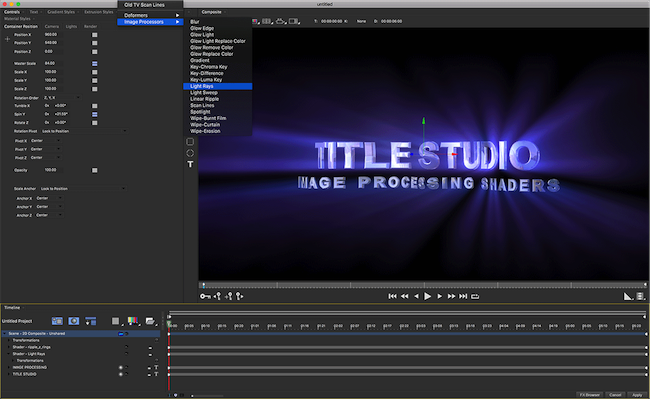The width and height of the screenshot is (650, 399).
Task: Select the rectangle shape tool beside the viewer
Action: pyautogui.click(x=190, y=142)
